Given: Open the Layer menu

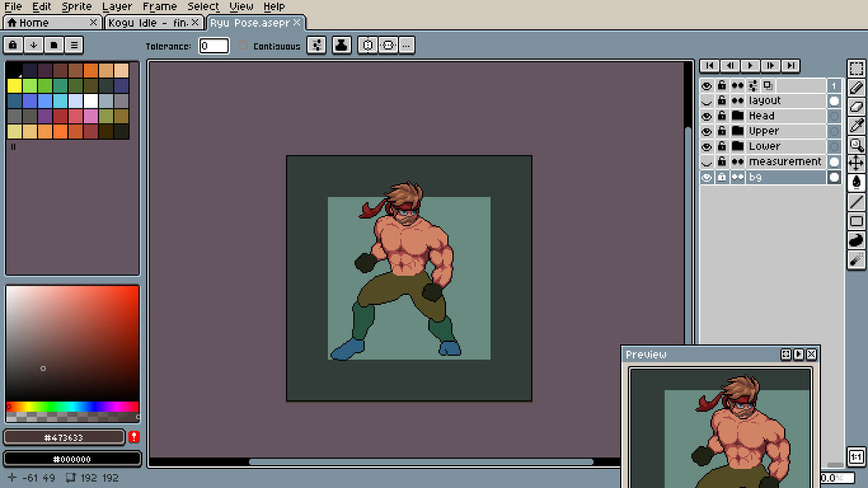Looking at the screenshot, I should pos(117,7).
